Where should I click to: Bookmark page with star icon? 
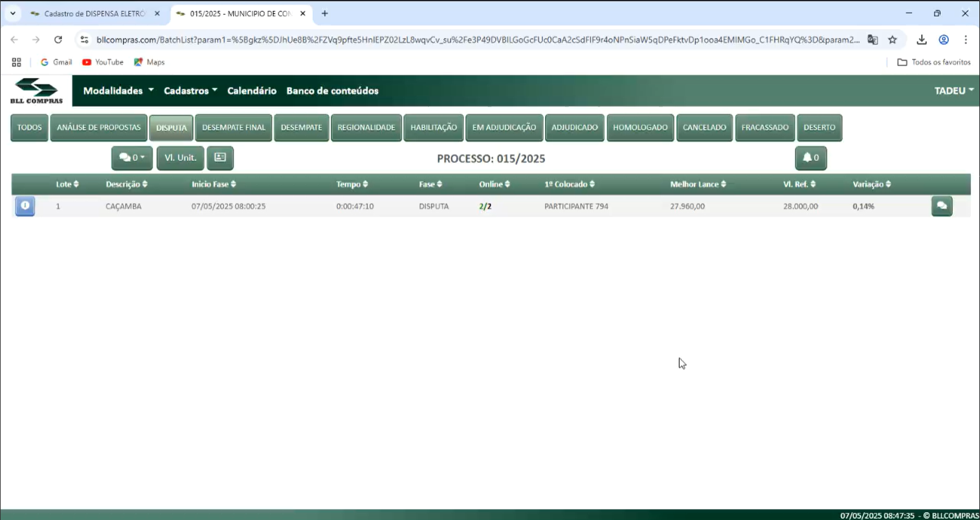(x=893, y=39)
